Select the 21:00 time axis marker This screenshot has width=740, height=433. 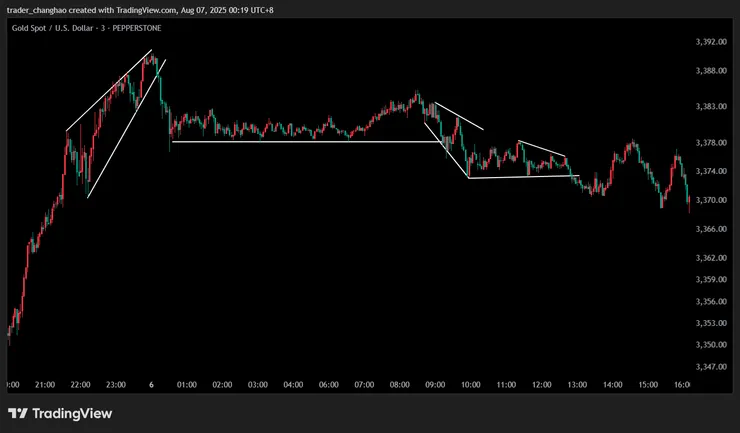click(x=45, y=385)
